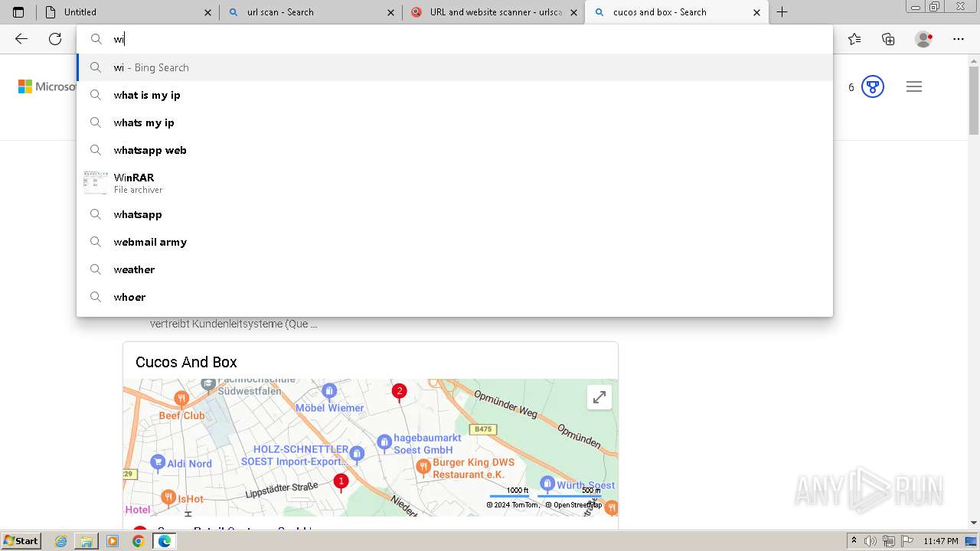Click the Burger King DWS map marker
The height and width of the screenshot is (551, 980).
point(423,466)
